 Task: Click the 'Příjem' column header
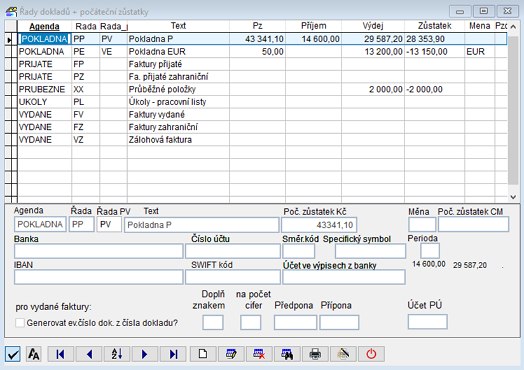coord(313,26)
